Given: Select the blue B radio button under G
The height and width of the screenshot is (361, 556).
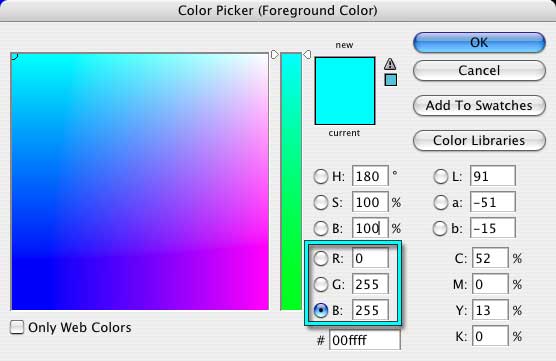Looking at the screenshot, I should point(321,310).
